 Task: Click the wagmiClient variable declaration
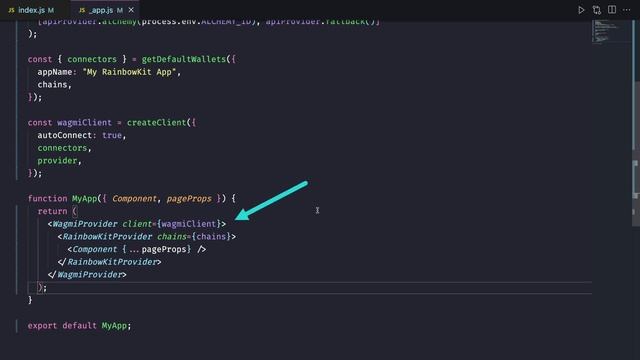point(84,122)
